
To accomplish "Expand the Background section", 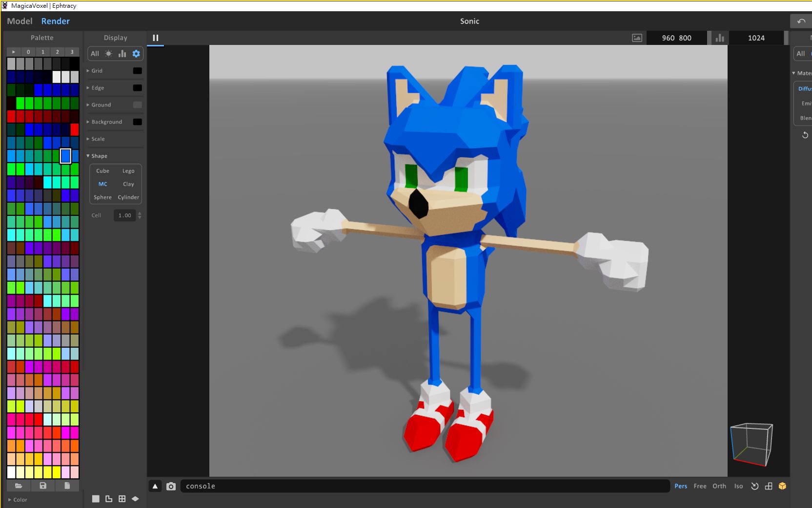I will click(x=104, y=122).
